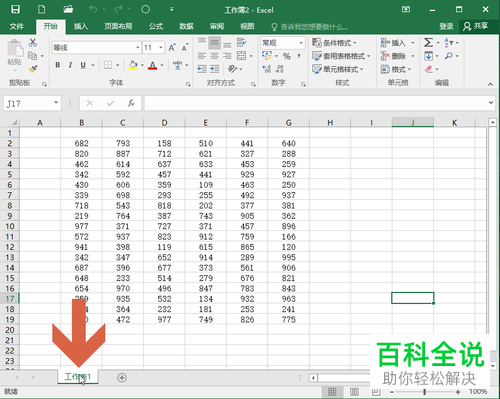This screenshot has height=399, width=500.
Task: Click the Insert Function fx button
Action: (x=131, y=103)
